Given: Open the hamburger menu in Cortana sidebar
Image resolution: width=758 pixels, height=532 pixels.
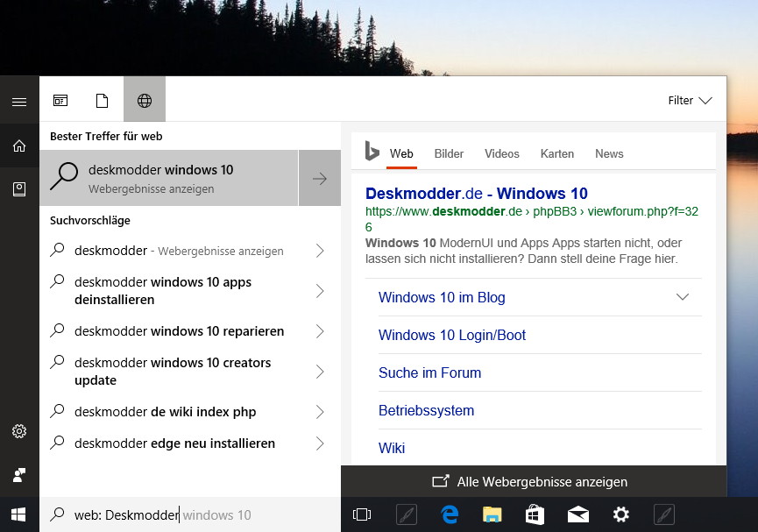Looking at the screenshot, I should (19, 102).
